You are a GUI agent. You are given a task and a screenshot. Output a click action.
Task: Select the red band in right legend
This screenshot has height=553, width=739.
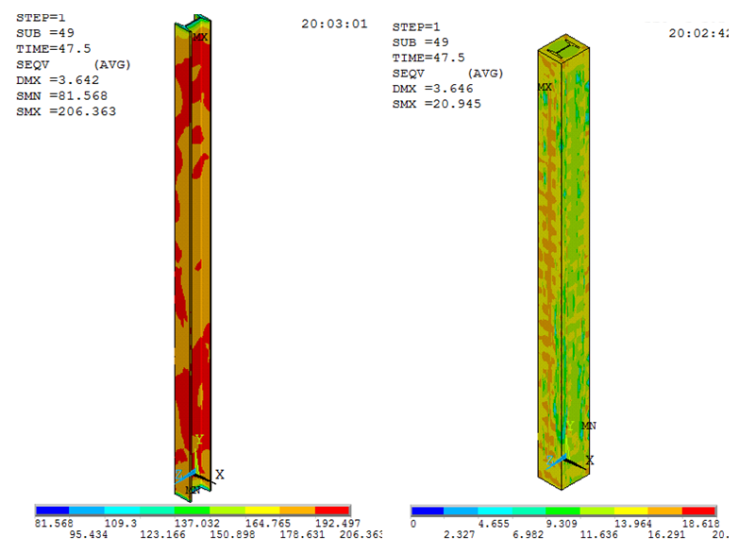pyautogui.click(x=699, y=510)
